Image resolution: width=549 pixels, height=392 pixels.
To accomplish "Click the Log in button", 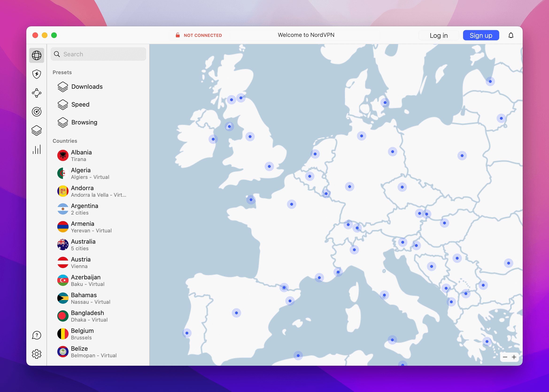I will coord(439,35).
